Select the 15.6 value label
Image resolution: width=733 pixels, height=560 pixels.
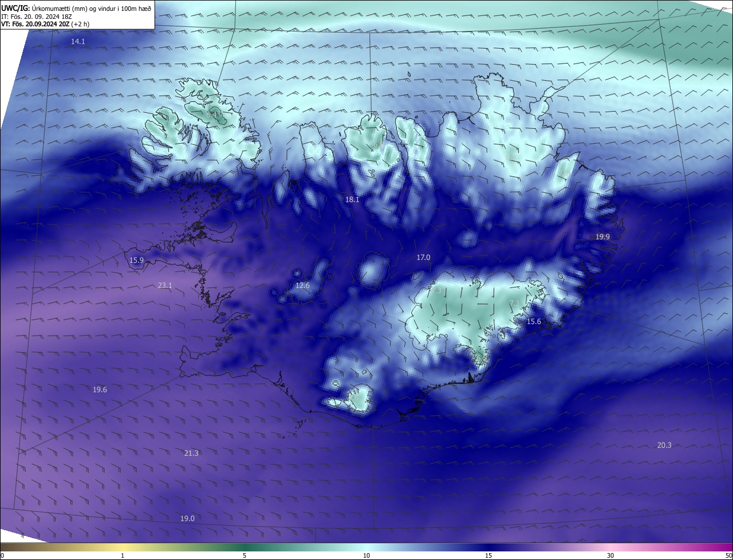click(534, 322)
